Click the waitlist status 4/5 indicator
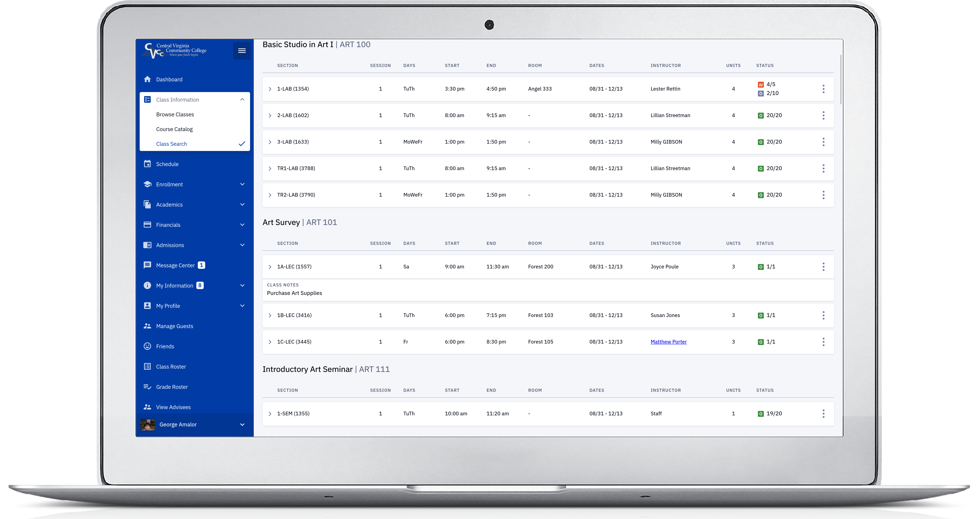Screen dimensions: 980x519 pyautogui.click(x=766, y=84)
